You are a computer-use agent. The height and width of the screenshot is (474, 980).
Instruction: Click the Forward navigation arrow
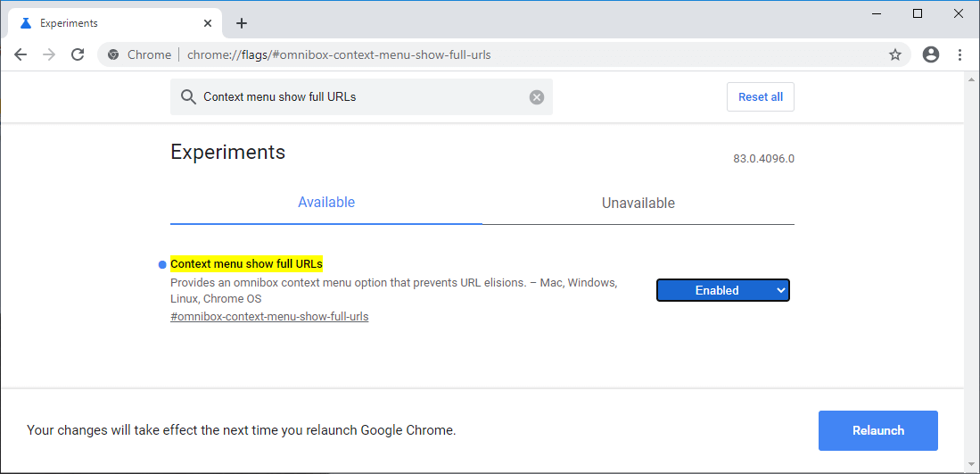pyautogui.click(x=49, y=54)
